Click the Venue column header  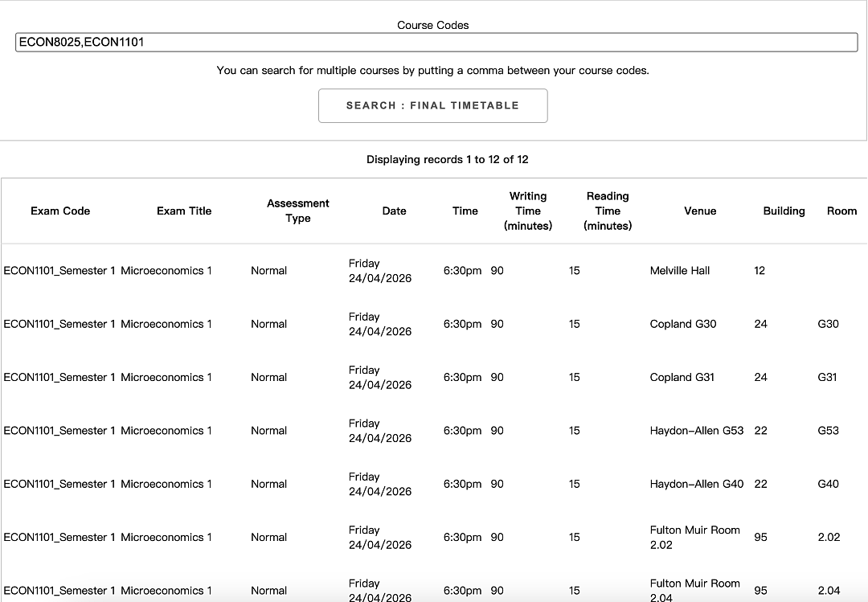(x=700, y=211)
